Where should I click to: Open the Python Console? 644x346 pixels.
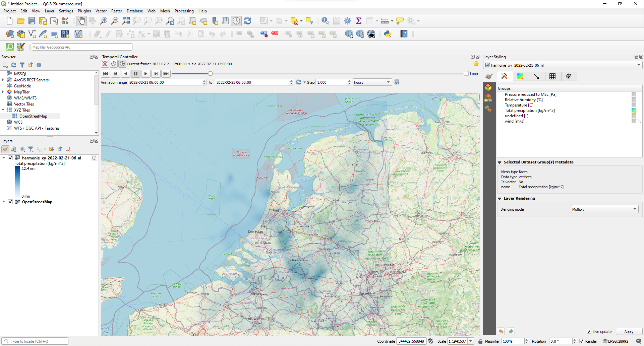pyautogui.click(x=388, y=34)
